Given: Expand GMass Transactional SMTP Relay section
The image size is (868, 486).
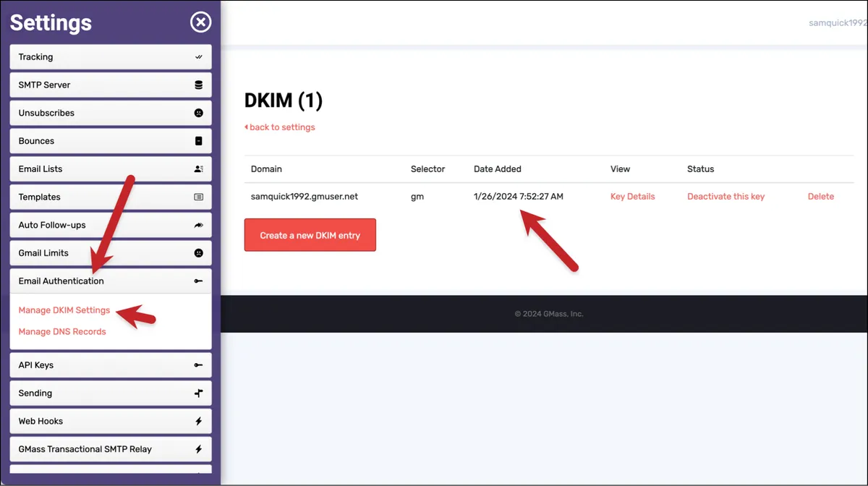Looking at the screenshot, I should coord(111,449).
